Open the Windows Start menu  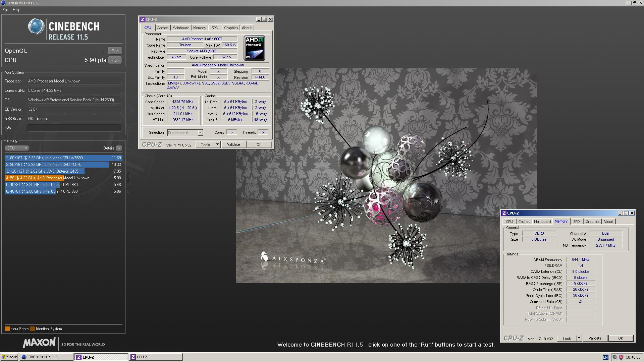point(9,357)
